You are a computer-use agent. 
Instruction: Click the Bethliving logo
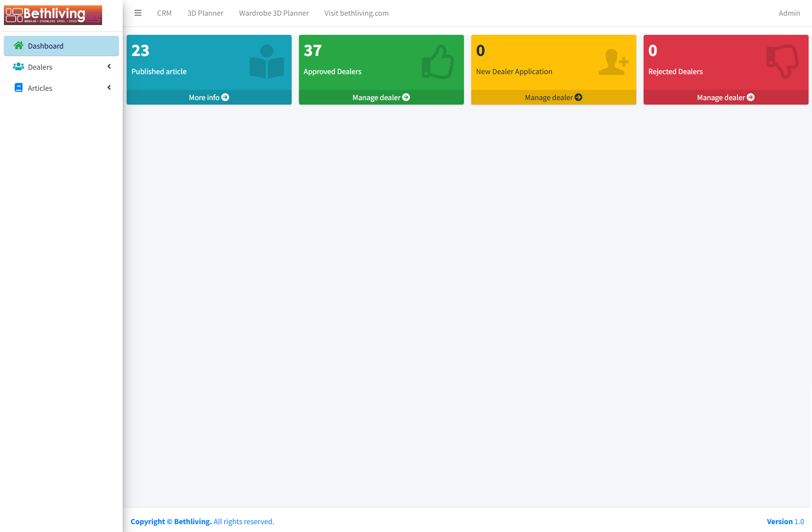(53, 15)
